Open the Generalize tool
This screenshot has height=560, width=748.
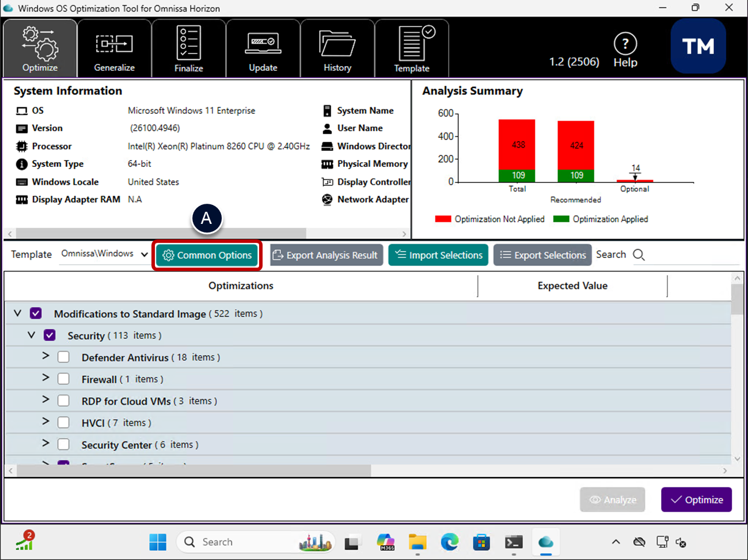(x=114, y=49)
